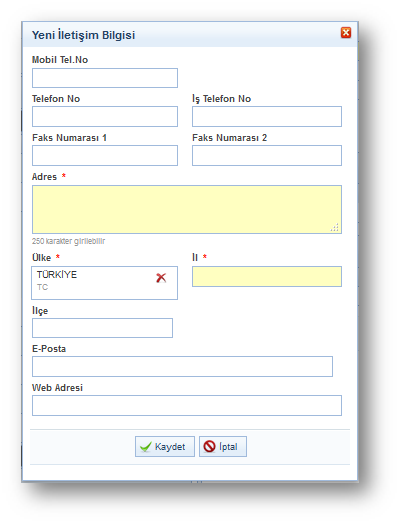The width and height of the screenshot is (401, 525).
Task: Focus the Faks Numarası 2 input
Action: click(x=267, y=155)
